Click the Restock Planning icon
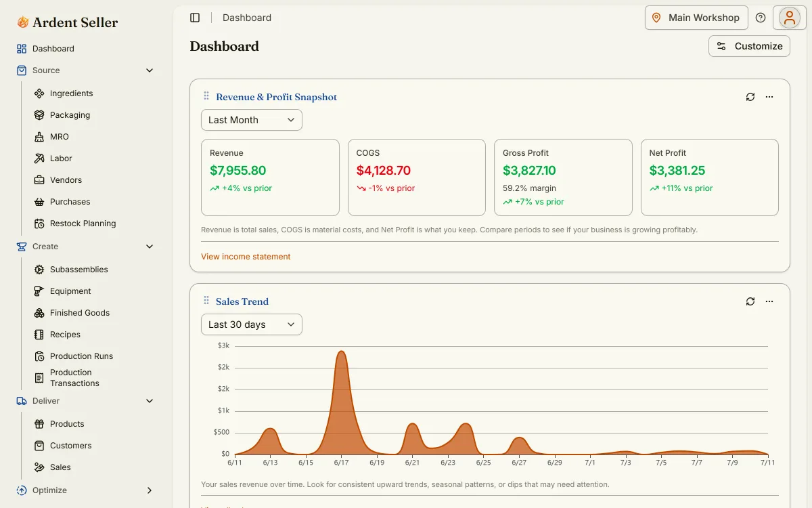The width and height of the screenshot is (812, 508). (39, 224)
